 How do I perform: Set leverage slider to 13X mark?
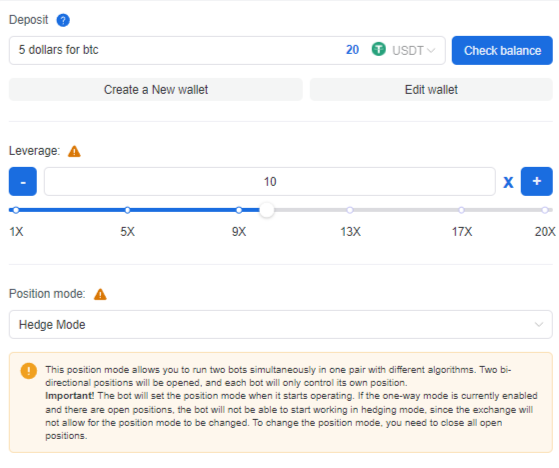[350, 210]
